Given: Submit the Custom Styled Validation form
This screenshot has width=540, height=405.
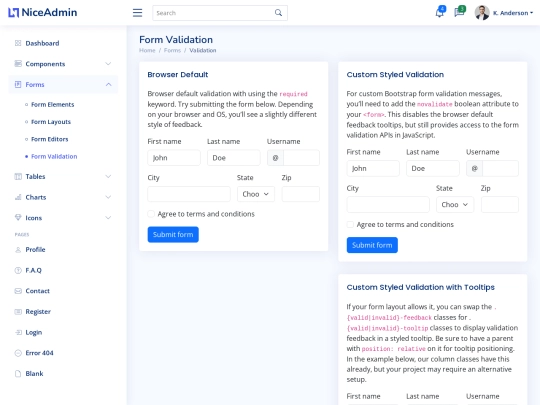Looking at the screenshot, I should [x=372, y=245].
